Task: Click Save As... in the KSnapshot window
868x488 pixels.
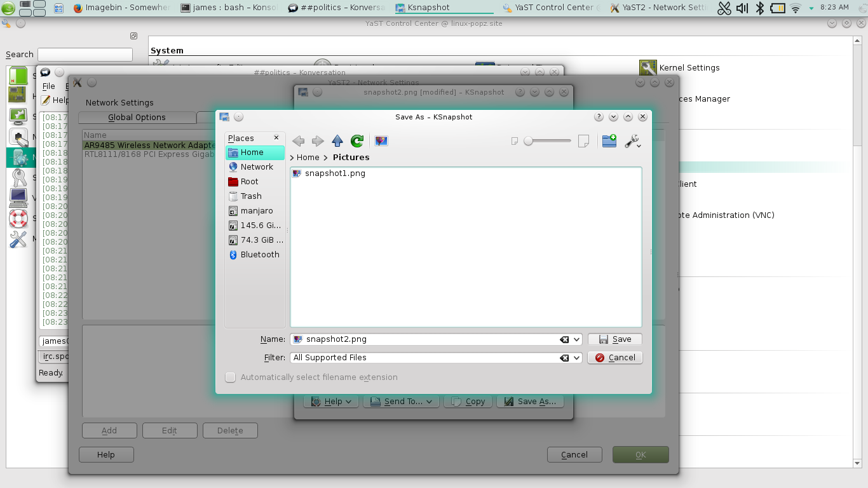Action: click(529, 402)
